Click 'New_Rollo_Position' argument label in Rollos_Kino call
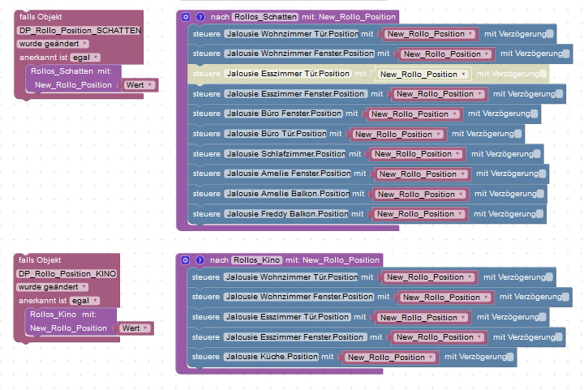The image size is (588, 390). tap(68, 328)
